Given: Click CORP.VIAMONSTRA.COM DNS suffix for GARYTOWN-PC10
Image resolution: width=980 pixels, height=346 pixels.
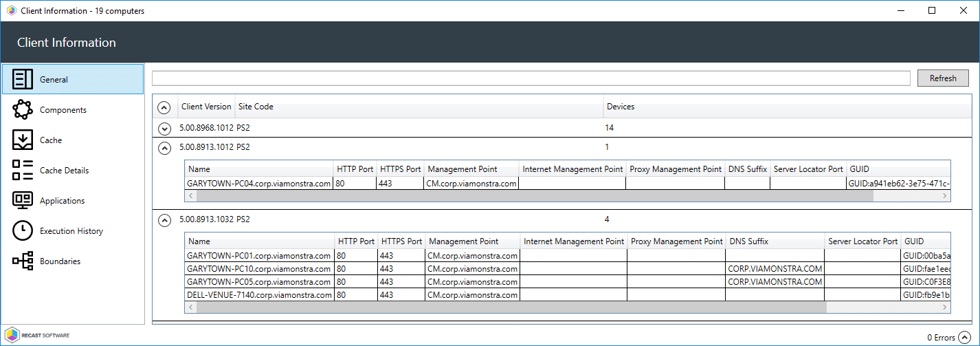Looking at the screenshot, I should pyautogui.click(x=775, y=269).
